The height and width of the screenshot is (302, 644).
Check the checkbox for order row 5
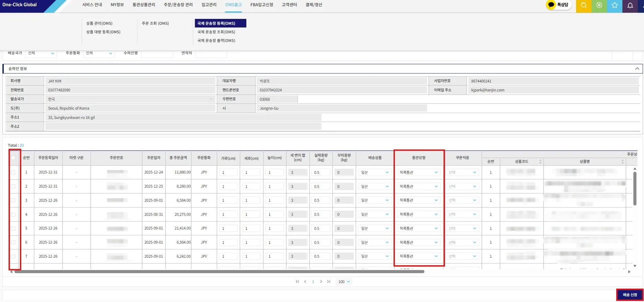[x=13, y=228]
